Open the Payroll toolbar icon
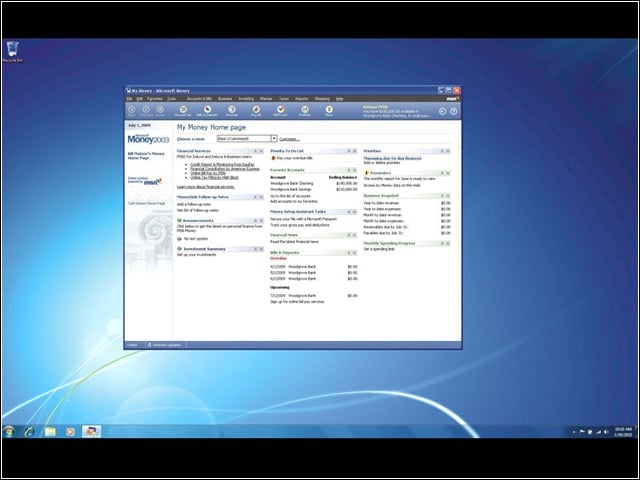Screen dimensions: 640x480 (256, 110)
